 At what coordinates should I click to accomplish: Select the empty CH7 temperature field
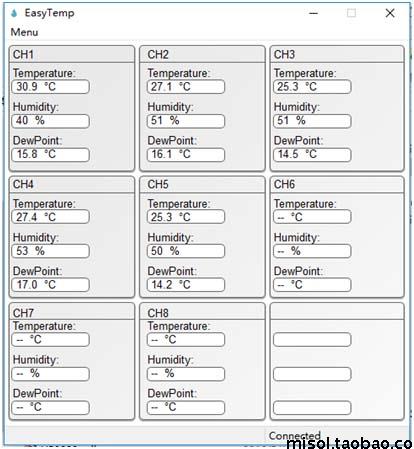[51, 340]
